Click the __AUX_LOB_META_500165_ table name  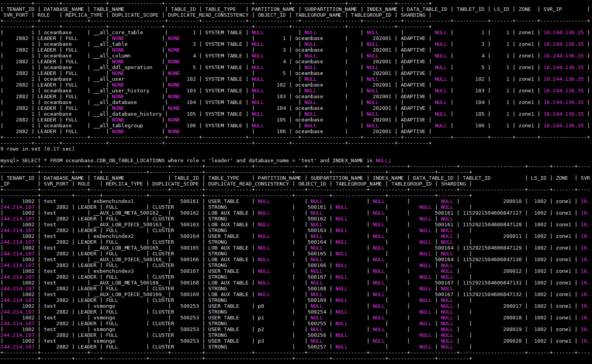pyautogui.click(x=128, y=248)
